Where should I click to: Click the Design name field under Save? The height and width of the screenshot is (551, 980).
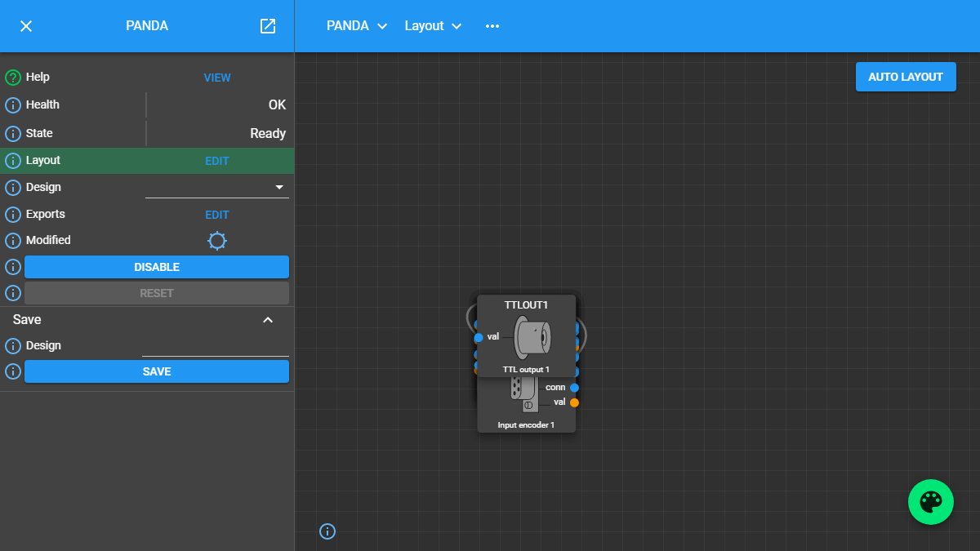pyautogui.click(x=216, y=346)
